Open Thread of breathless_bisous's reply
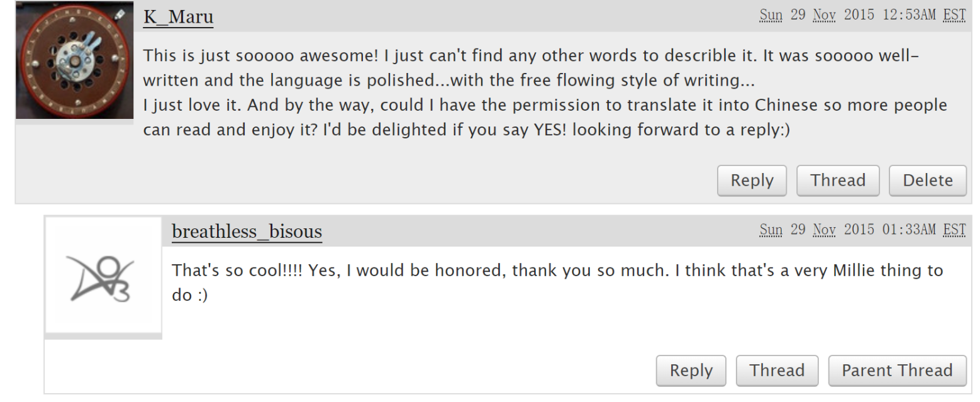The width and height of the screenshot is (980, 402). click(777, 371)
